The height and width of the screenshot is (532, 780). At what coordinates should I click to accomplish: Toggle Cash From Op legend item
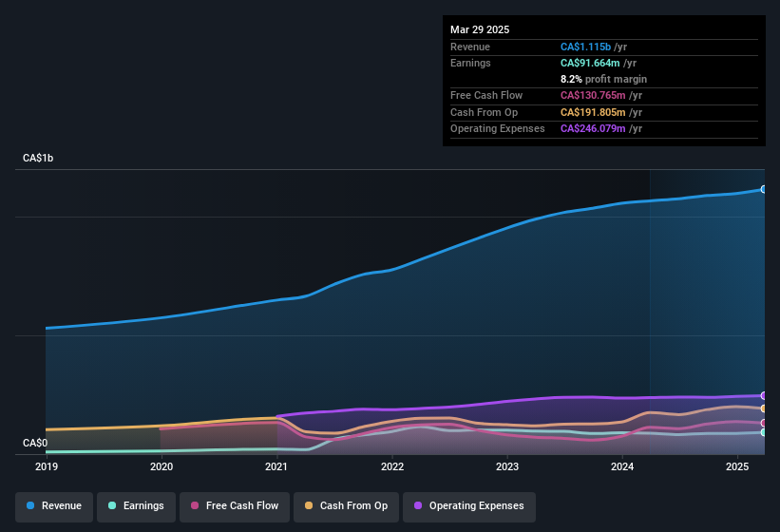coord(346,506)
